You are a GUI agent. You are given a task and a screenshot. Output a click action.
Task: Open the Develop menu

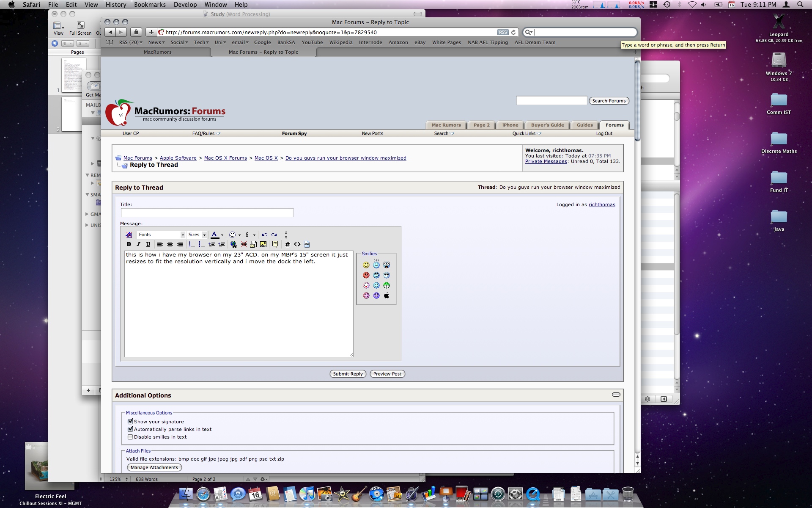pyautogui.click(x=185, y=5)
